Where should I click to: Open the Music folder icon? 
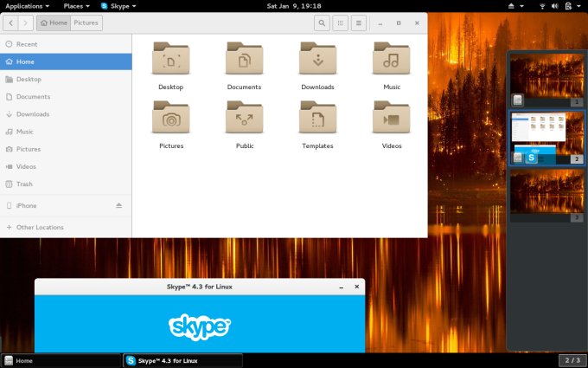point(391,59)
